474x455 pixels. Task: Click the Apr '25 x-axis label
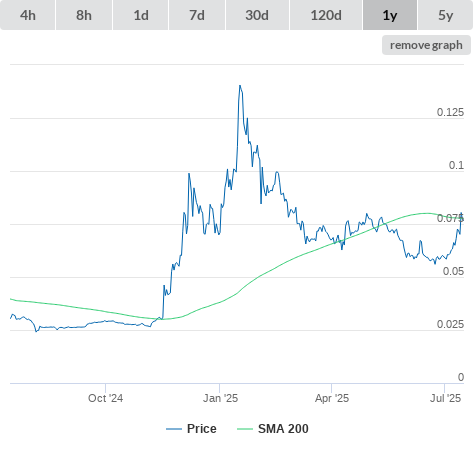pos(332,398)
